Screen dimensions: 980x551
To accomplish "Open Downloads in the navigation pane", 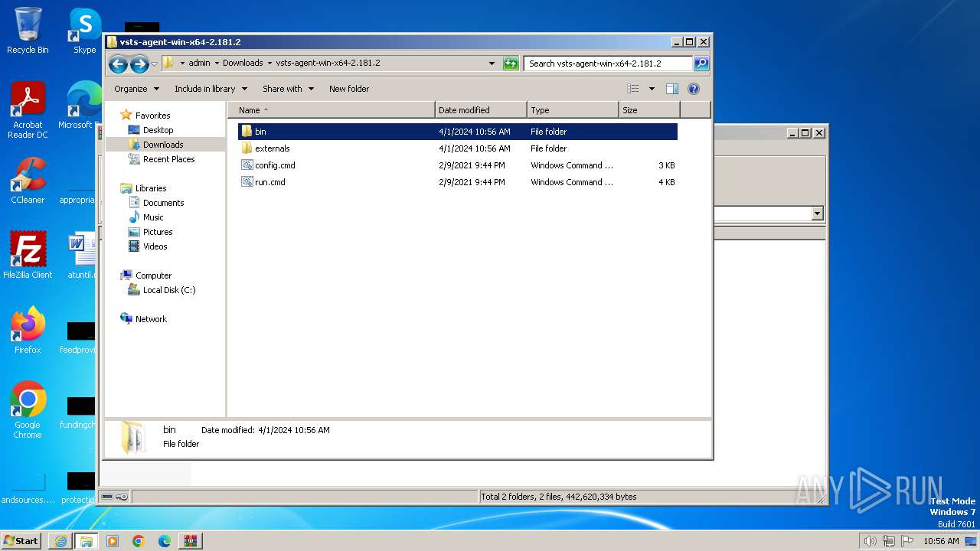I will tap(163, 145).
